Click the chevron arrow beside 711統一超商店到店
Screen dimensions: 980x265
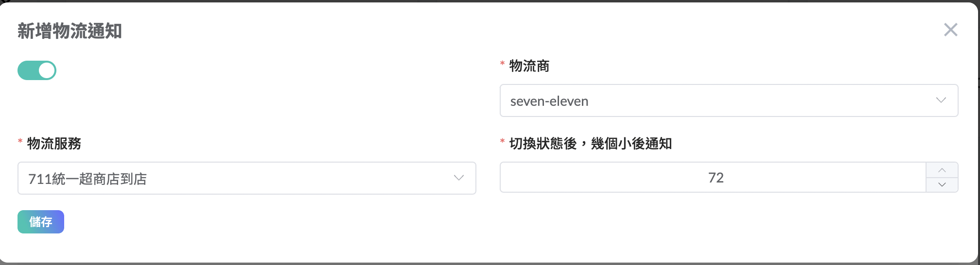pyautogui.click(x=458, y=178)
